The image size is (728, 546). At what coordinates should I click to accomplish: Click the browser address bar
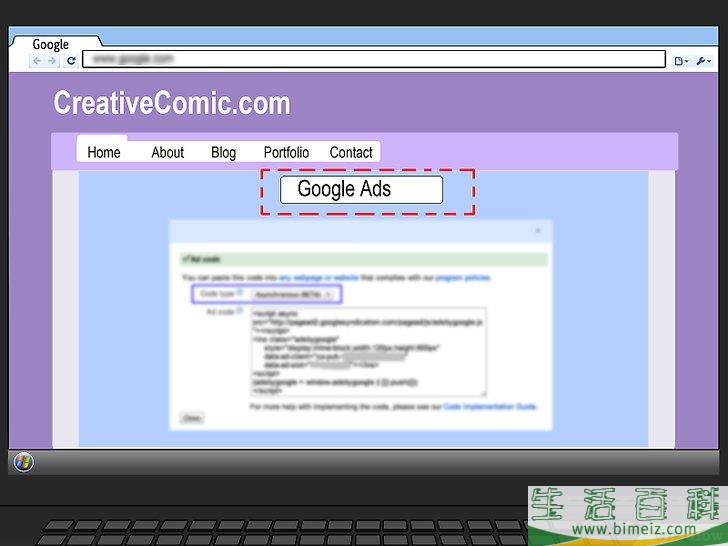pyautogui.click(x=374, y=59)
